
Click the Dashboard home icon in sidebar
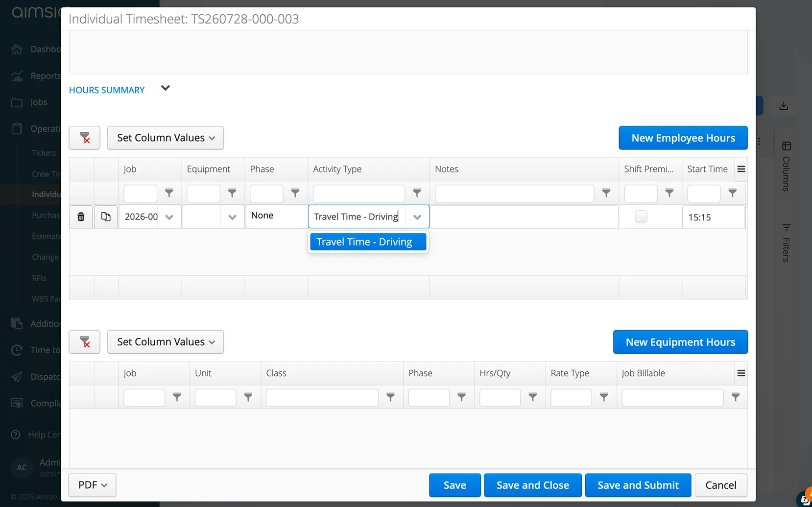coord(17,49)
